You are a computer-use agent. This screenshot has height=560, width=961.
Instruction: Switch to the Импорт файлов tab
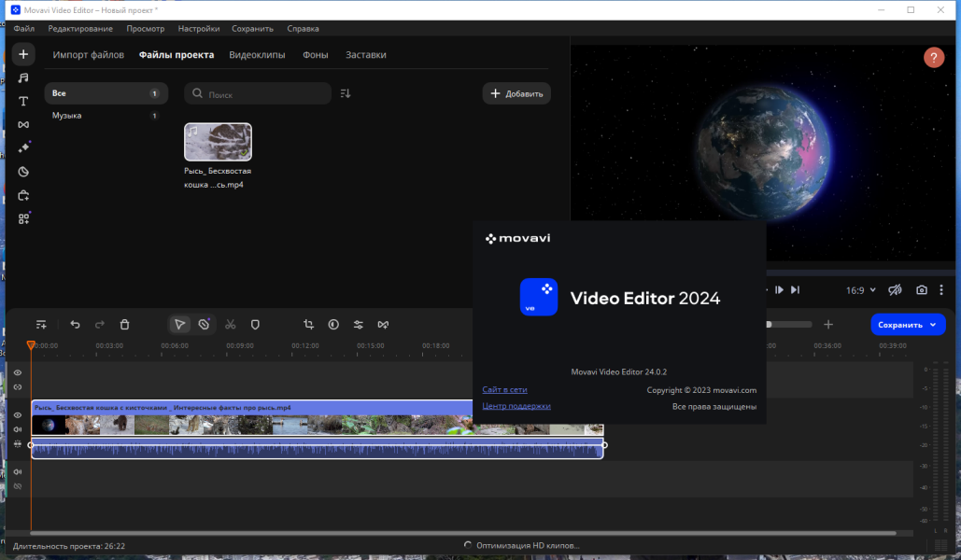(88, 54)
